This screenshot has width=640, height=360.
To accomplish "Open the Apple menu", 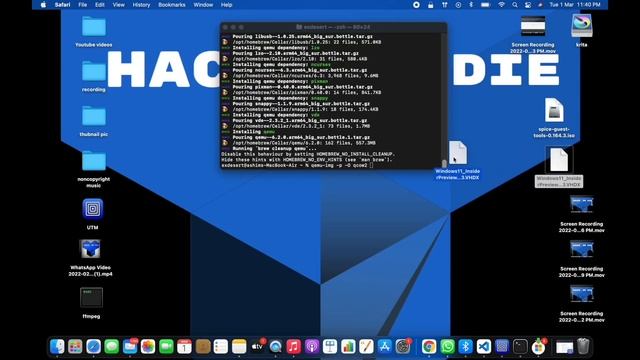I will [43, 5].
